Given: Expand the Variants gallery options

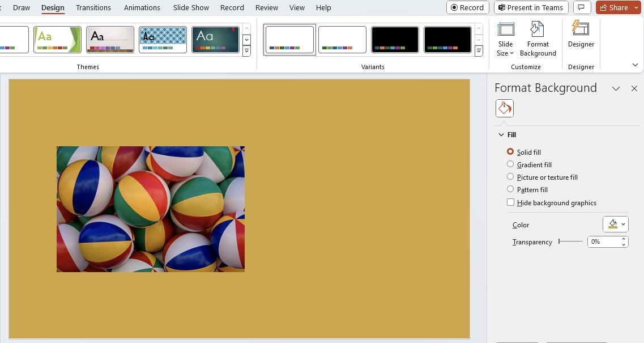Looking at the screenshot, I should 479,51.
